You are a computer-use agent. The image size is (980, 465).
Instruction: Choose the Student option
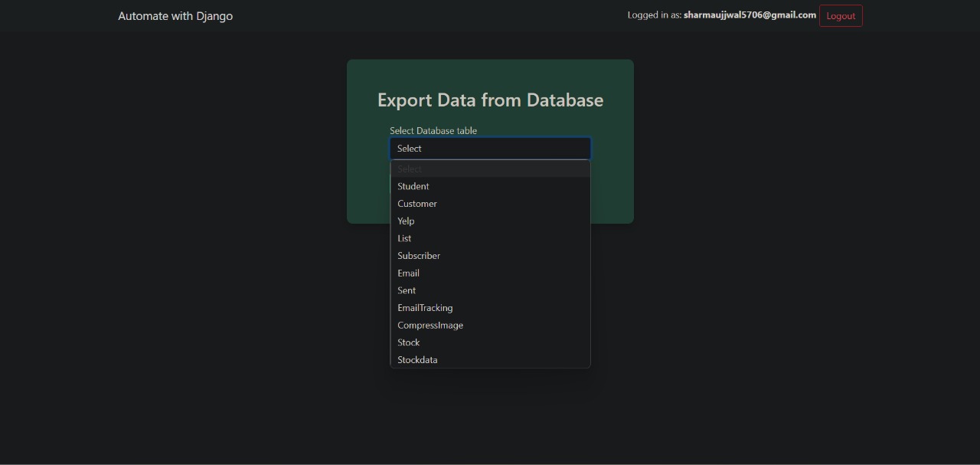coord(490,186)
